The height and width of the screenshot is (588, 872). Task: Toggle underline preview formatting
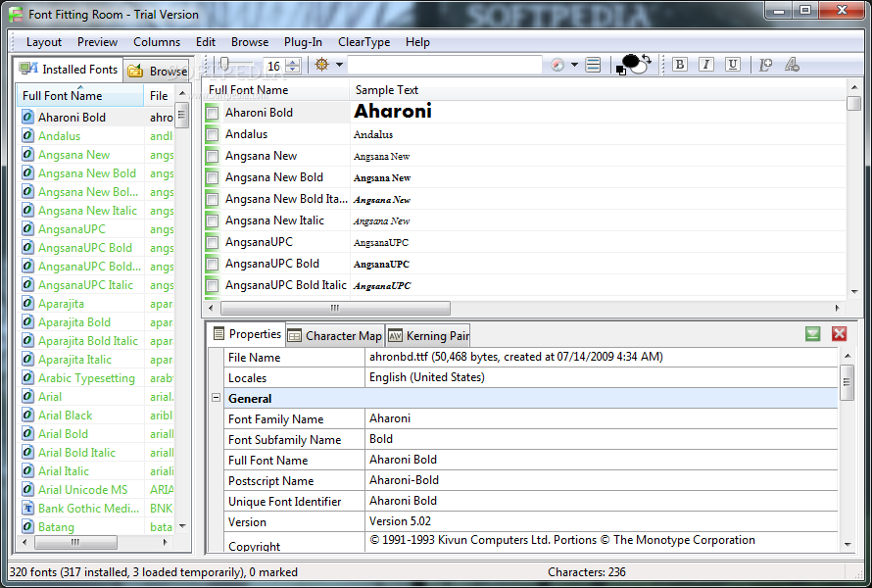pyautogui.click(x=733, y=65)
